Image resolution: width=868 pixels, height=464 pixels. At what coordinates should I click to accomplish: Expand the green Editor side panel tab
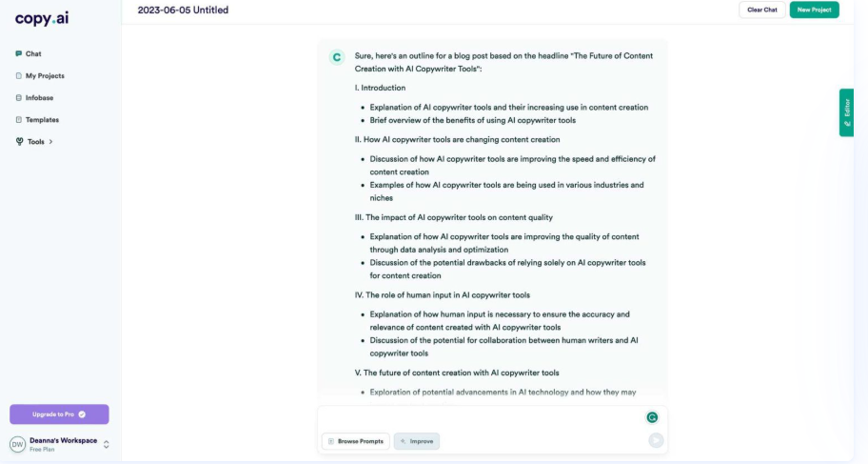[846, 112]
